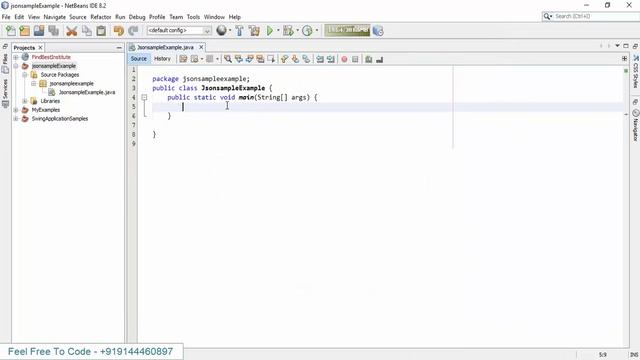Open the Services side panel tab
The image size is (640, 360).
5,93
